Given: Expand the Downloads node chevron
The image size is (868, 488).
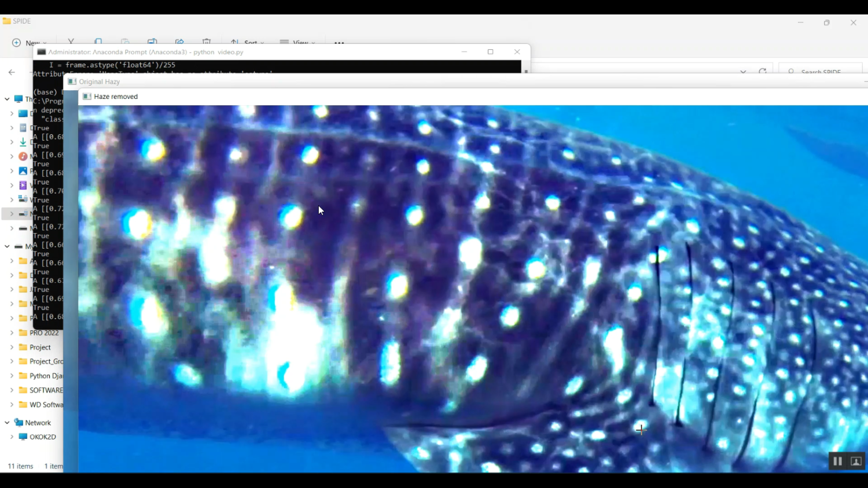Looking at the screenshot, I should tap(12, 142).
